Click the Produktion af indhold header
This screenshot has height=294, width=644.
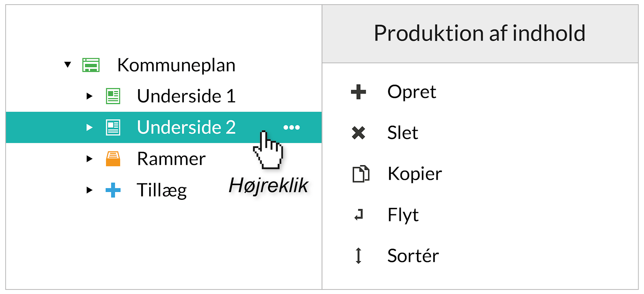pyautogui.click(x=480, y=34)
